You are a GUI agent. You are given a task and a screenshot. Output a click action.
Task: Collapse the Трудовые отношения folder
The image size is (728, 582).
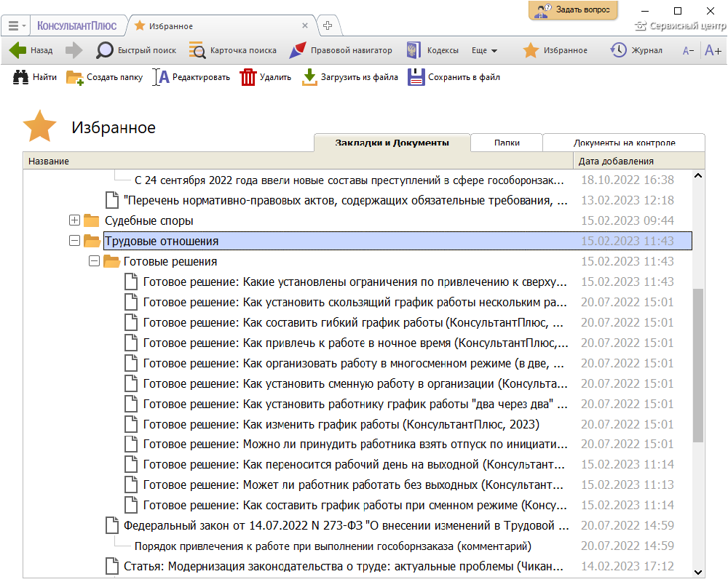[x=74, y=241]
